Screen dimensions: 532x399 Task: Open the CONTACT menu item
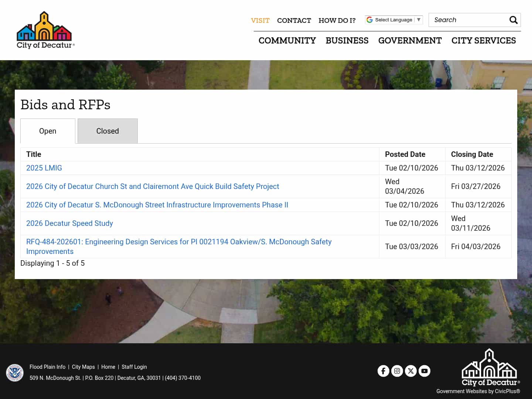click(x=294, y=20)
